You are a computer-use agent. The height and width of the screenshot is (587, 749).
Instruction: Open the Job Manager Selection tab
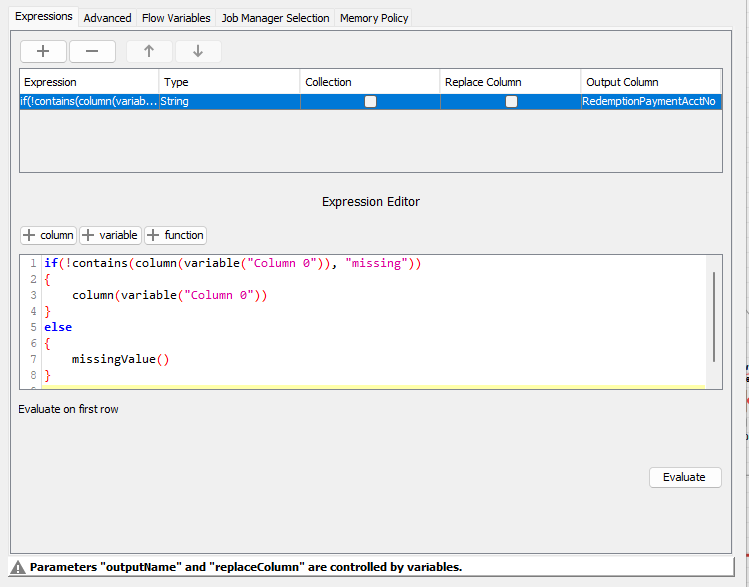coord(275,18)
